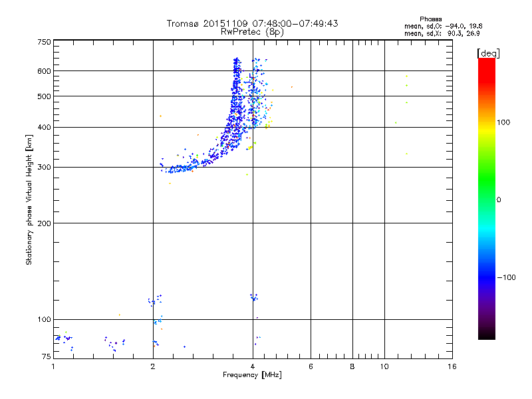Viewport: 532px width, 399px height.
Task: Click x-axis tick label "4"
Action: pos(253,366)
